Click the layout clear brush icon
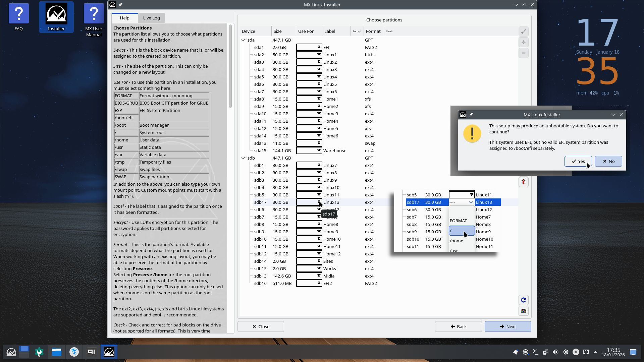The image size is (644, 362). click(x=523, y=32)
